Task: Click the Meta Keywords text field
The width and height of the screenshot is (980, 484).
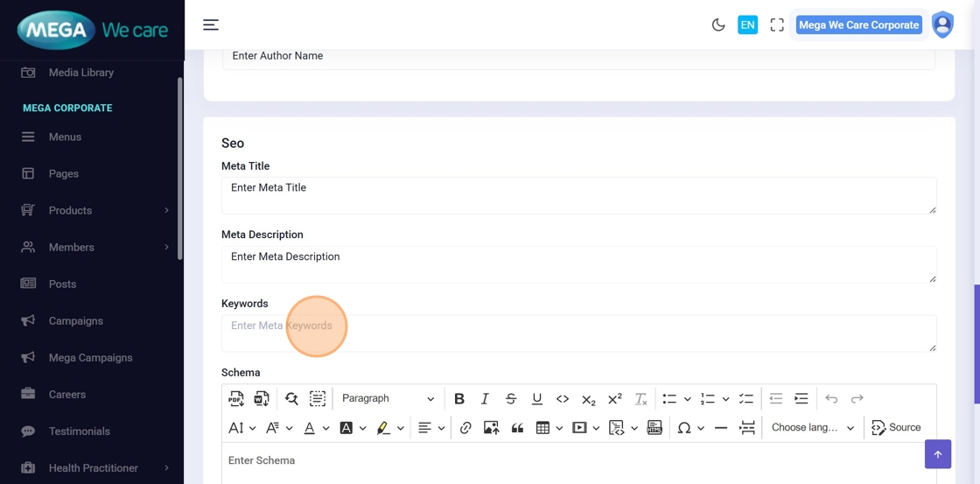Action: point(577,333)
